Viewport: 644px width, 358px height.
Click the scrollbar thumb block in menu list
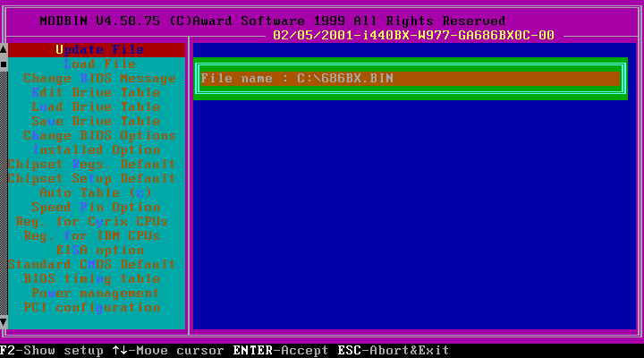pyautogui.click(x=4, y=64)
